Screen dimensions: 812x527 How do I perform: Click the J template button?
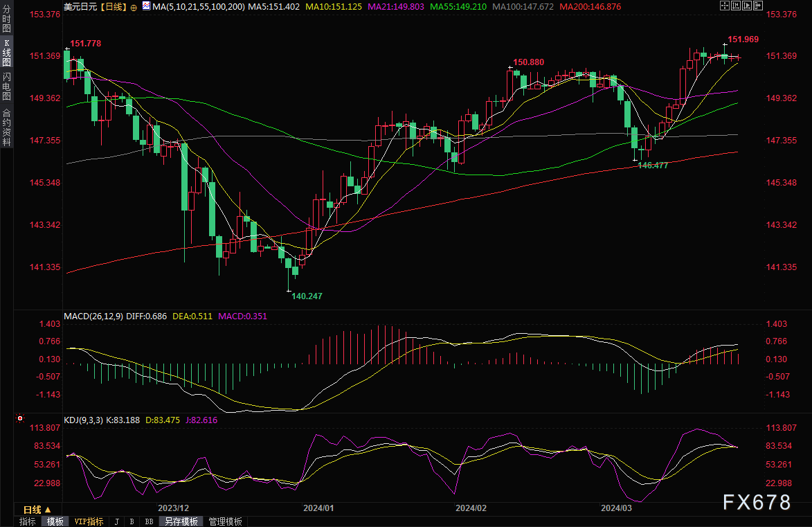(x=116, y=522)
